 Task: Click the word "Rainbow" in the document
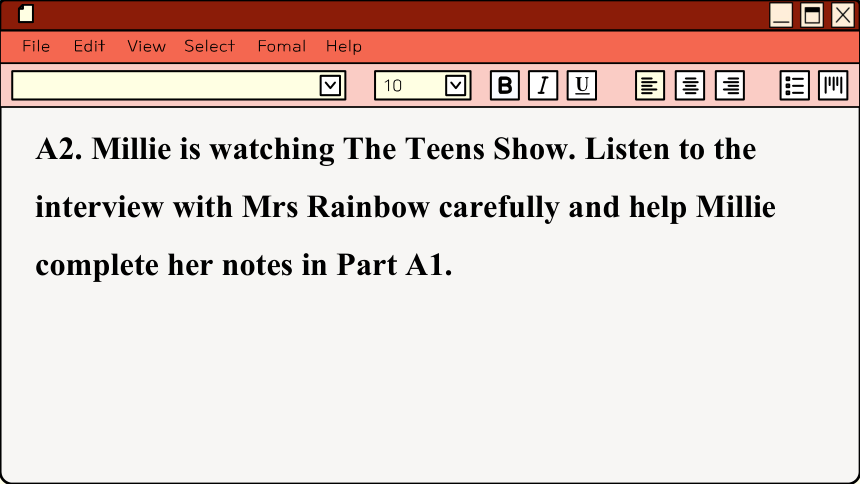coord(368,207)
